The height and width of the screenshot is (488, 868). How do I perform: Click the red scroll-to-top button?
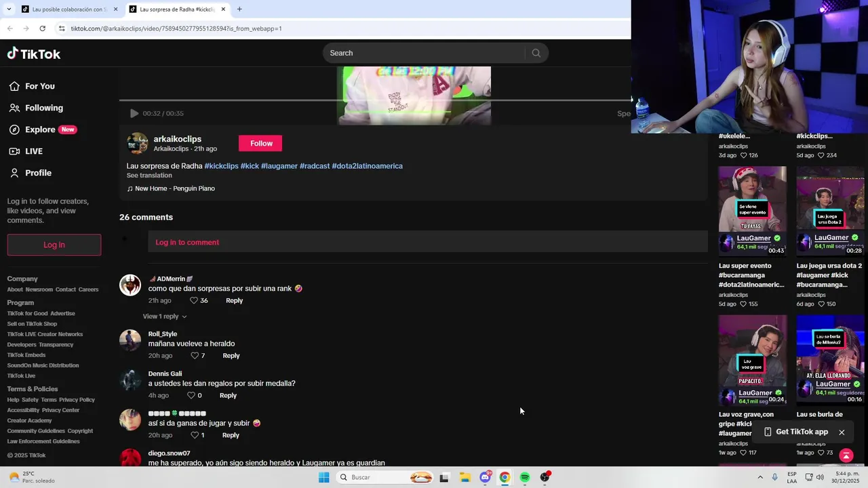click(x=846, y=455)
